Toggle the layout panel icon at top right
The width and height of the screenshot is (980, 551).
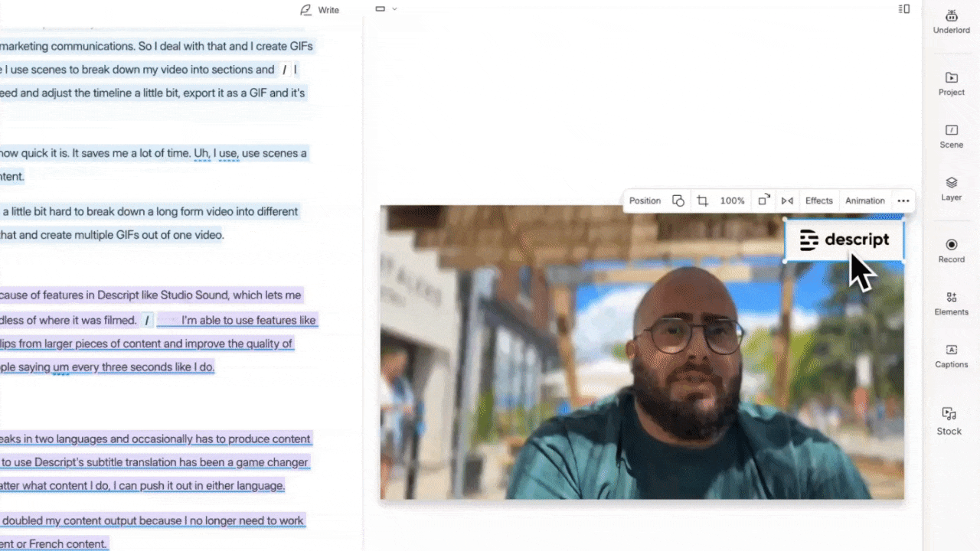pos(904,9)
